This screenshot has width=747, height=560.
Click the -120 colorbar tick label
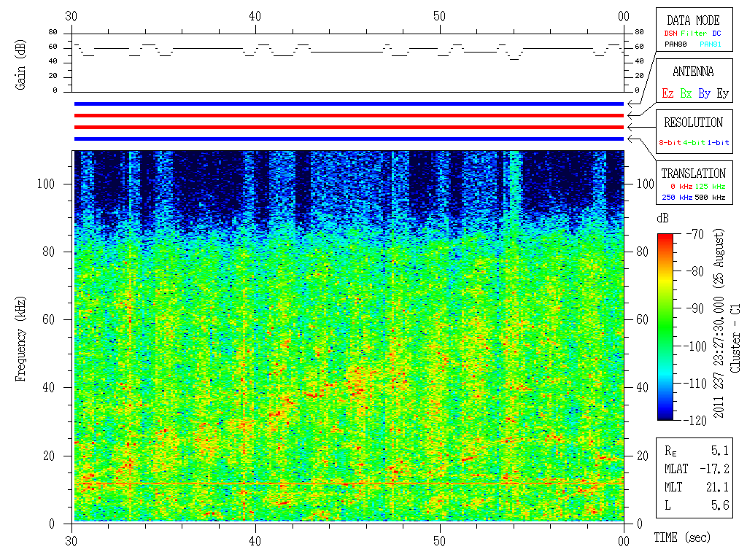coord(694,420)
